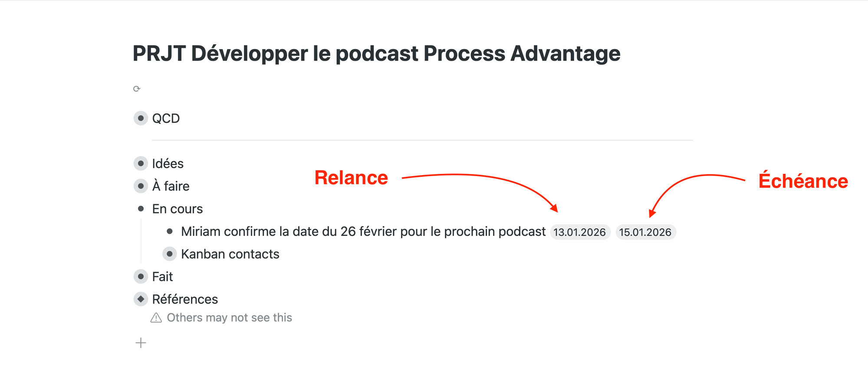Image resolution: width=868 pixels, height=391 pixels.
Task: Click the bullet dot next to En cours
Action: pyautogui.click(x=141, y=209)
